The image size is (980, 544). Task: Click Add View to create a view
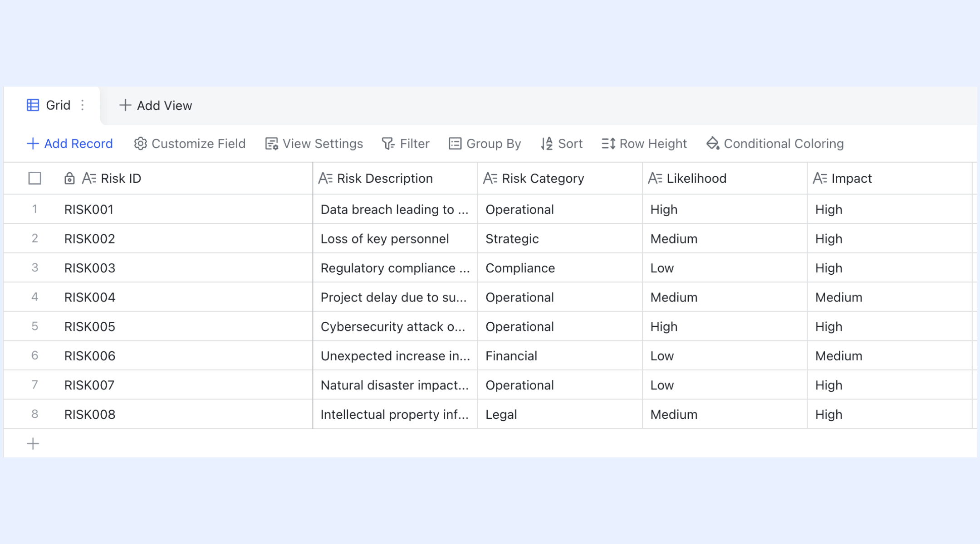(x=156, y=106)
